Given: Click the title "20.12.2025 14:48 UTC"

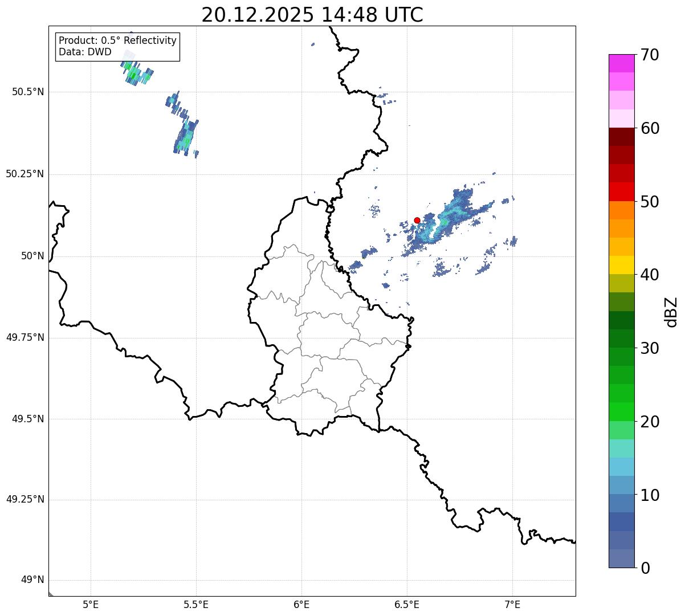Looking at the screenshot, I should [x=312, y=15].
